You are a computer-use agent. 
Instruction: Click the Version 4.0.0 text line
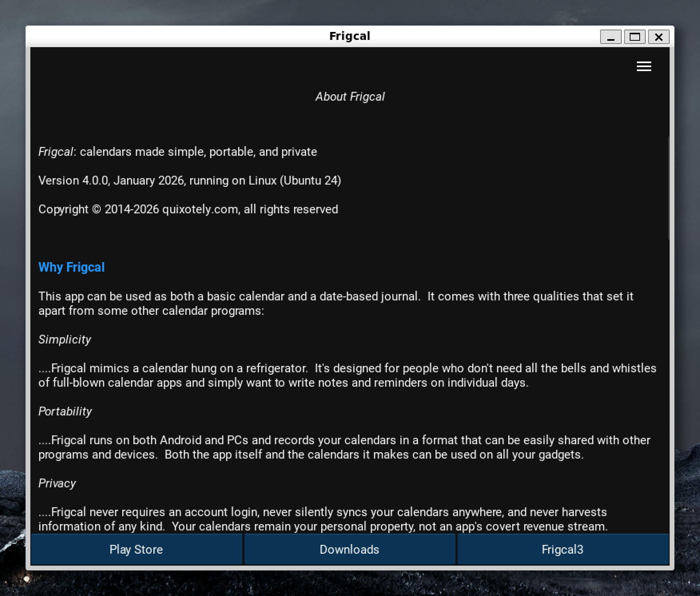pyautogui.click(x=190, y=181)
